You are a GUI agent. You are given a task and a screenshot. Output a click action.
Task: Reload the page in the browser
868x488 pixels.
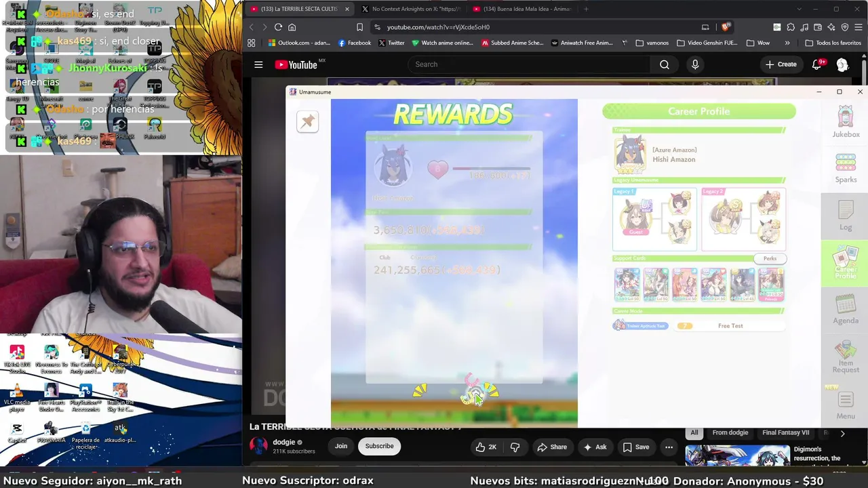pyautogui.click(x=278, y=27)
